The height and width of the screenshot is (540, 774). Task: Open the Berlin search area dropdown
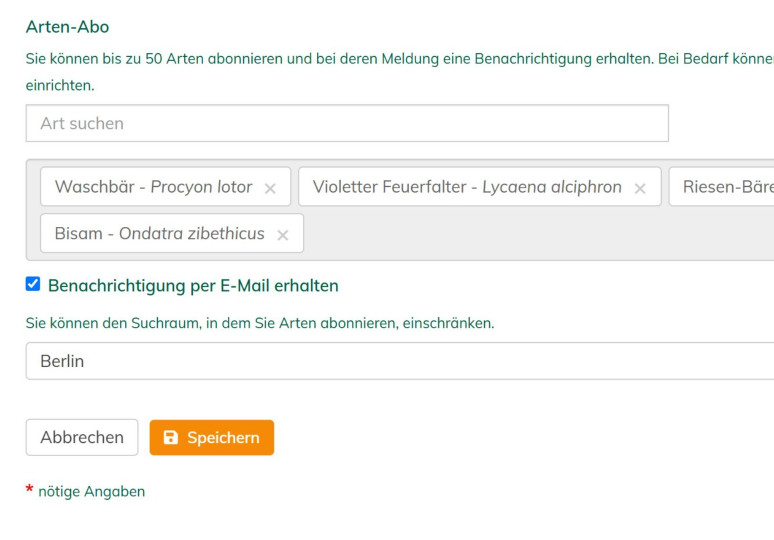(x=400, y=361)
